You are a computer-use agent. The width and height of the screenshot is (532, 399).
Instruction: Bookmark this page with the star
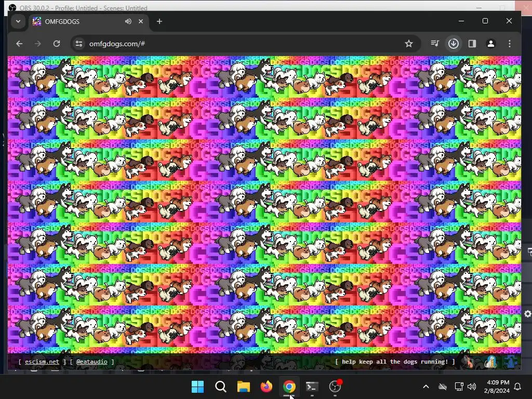point(409,44)
